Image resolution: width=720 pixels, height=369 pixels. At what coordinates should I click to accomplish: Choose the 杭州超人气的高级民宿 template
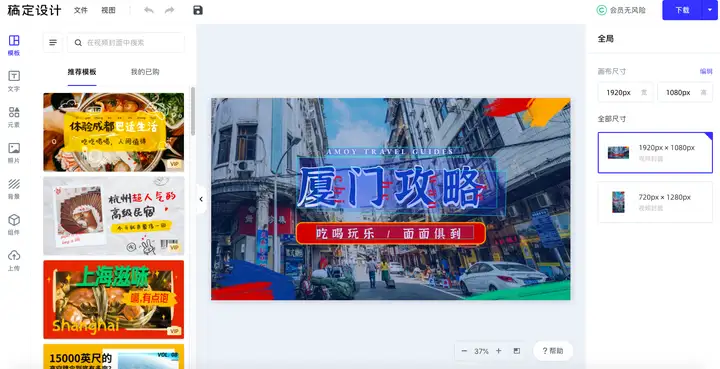(114, 216)
